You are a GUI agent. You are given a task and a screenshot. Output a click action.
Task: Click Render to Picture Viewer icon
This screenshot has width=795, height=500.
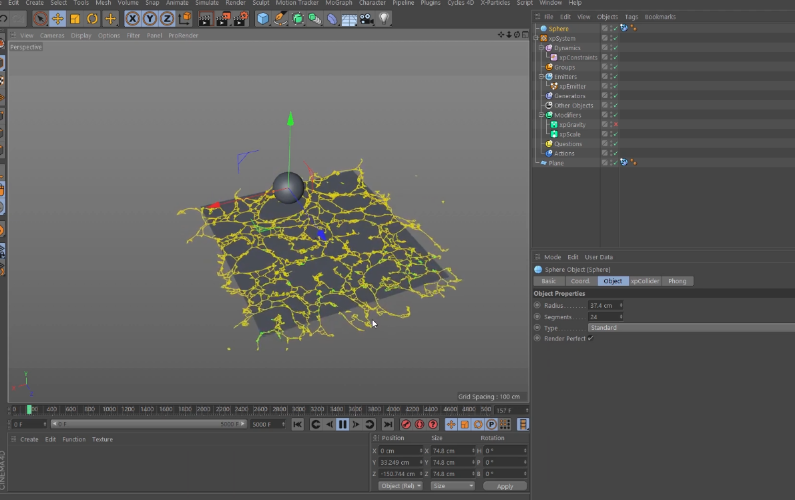coord(222,18)
